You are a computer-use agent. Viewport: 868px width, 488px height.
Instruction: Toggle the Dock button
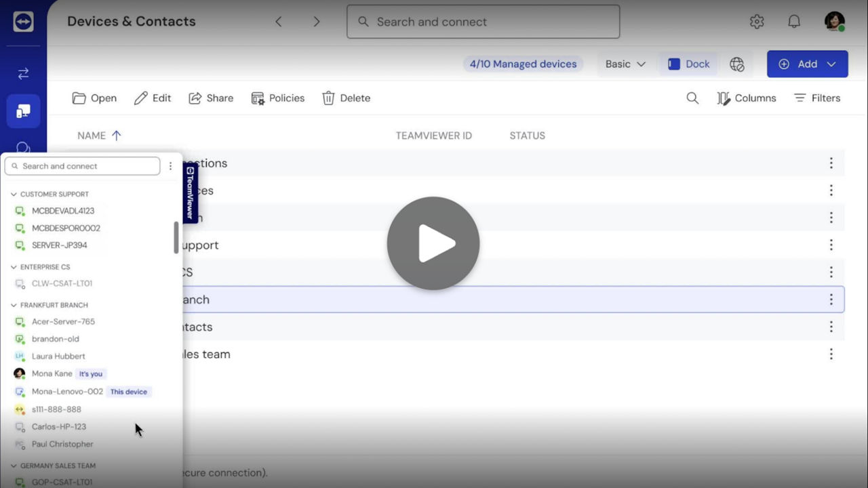[x=688, y=64]
